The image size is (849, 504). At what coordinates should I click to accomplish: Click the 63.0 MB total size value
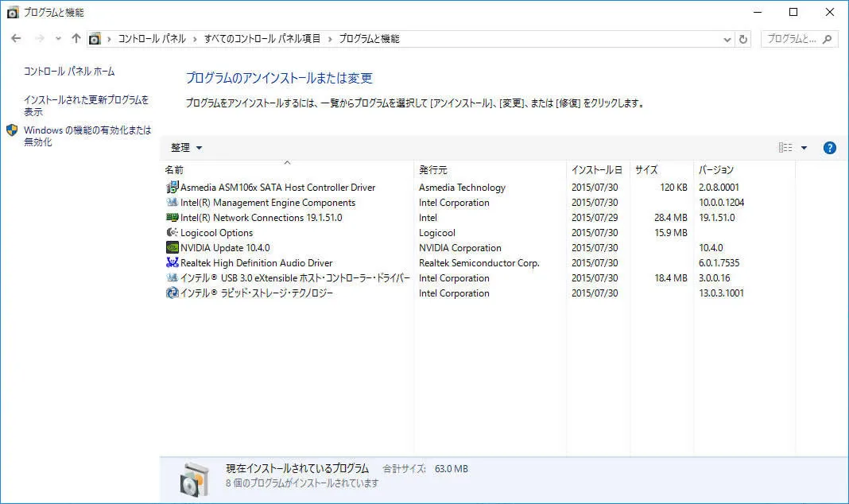tap(451, 469)
